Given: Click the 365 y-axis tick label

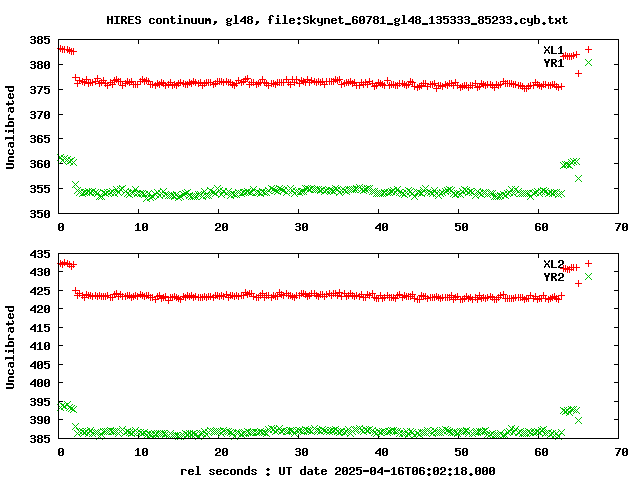Looking at the screenshot, I should tap(40, 139).
